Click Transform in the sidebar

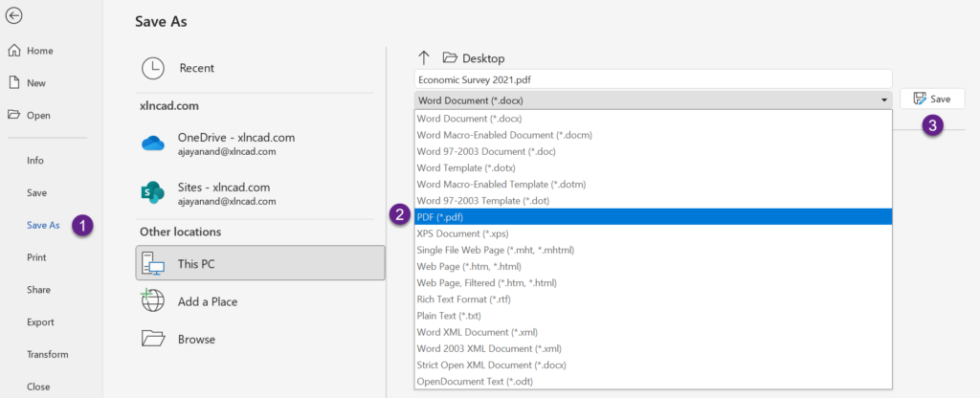48,354
